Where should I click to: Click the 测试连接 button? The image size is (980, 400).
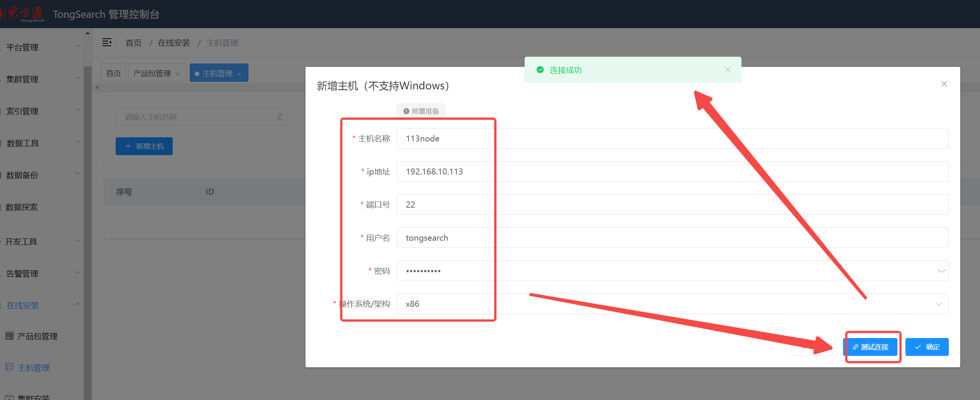tap(870, 347)
